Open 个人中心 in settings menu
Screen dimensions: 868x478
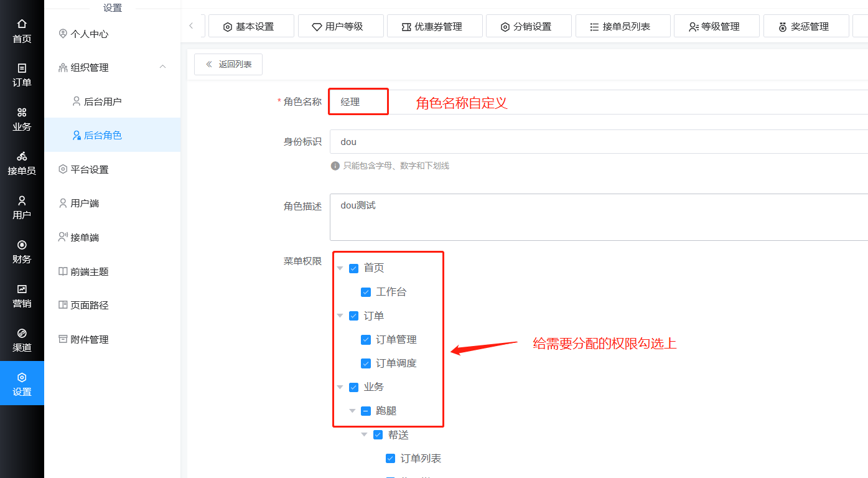coord(113,34)
